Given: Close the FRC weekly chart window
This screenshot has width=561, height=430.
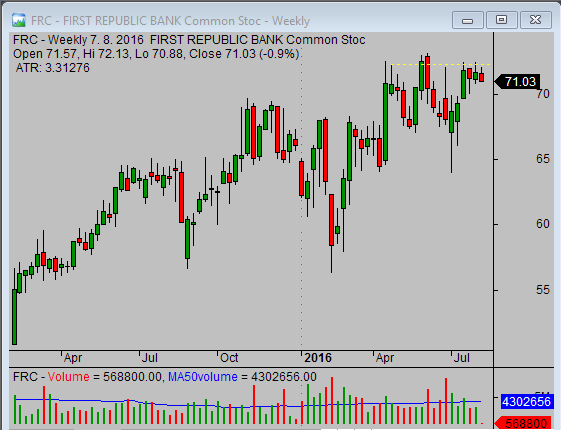Looking at the screenshot, I should click(x=535, y=20).
